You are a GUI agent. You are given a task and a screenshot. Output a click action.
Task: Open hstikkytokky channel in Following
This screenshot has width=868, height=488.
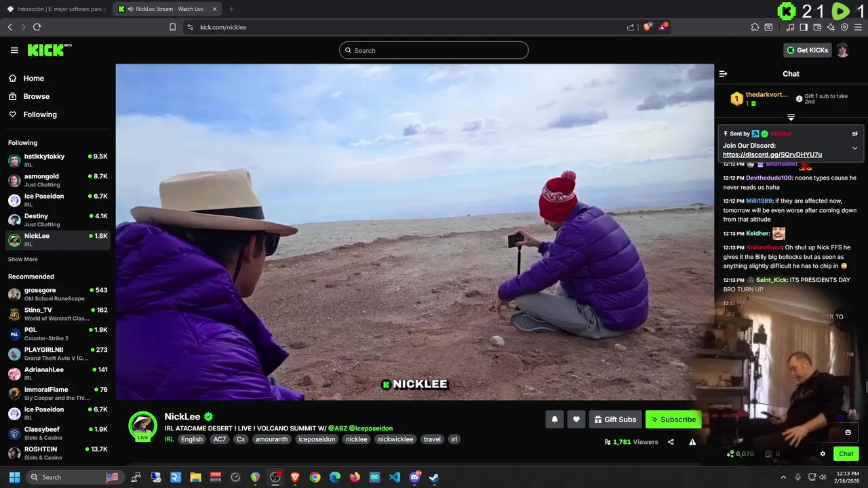[x=58, y=160]
